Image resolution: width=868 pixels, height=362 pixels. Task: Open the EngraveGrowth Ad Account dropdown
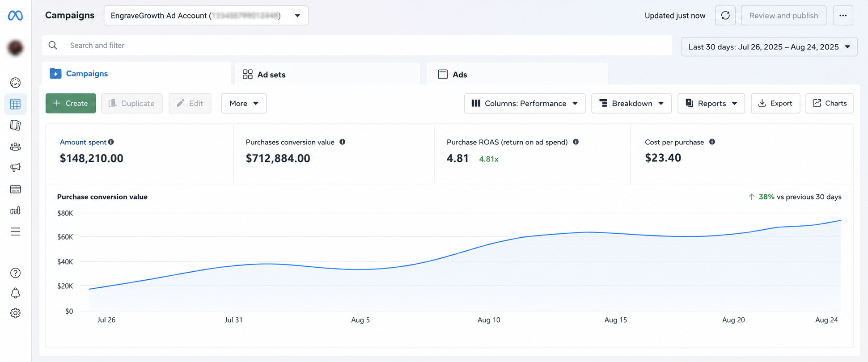(x=206, y=16)
